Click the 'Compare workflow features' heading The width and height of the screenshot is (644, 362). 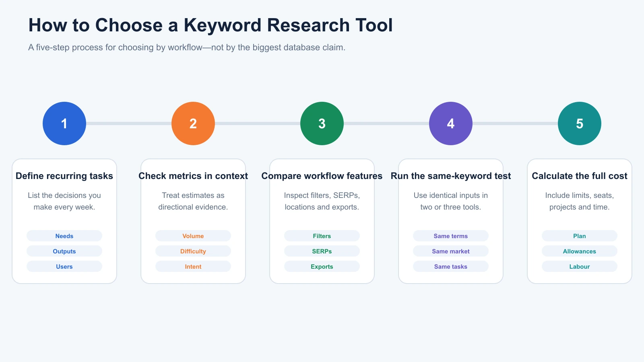pyautogui.click(x=322, y=176)
